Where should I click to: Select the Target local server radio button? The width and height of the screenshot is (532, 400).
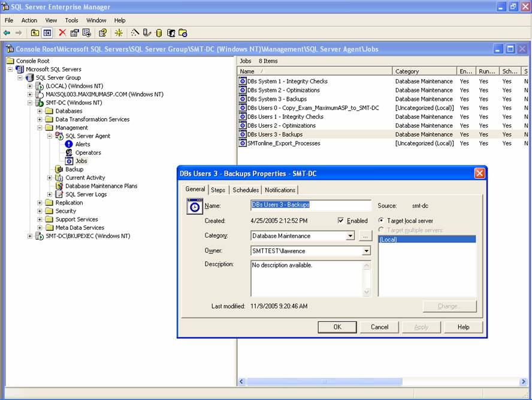[x=381, y=220]
